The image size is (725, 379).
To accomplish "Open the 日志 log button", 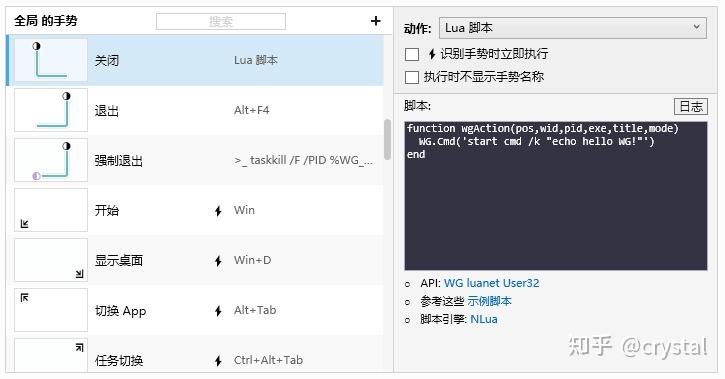I will (x=691, y=106).
